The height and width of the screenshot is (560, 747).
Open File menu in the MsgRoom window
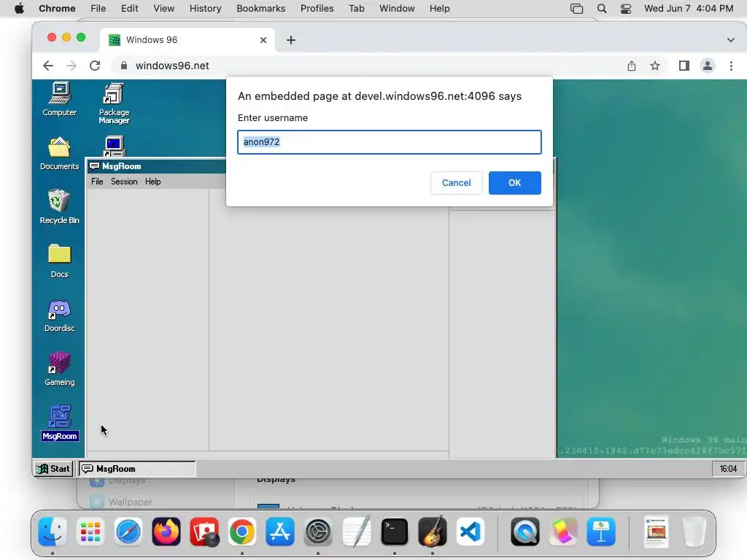97,182
